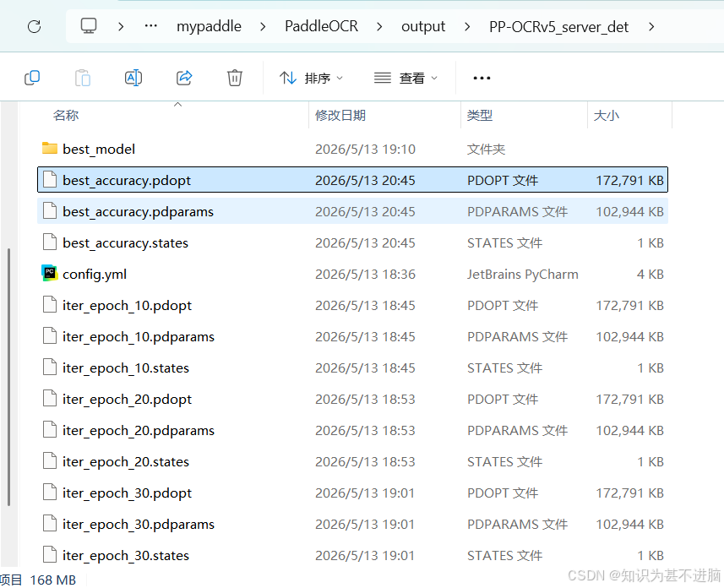Sort by the 类型 column header

480,115
